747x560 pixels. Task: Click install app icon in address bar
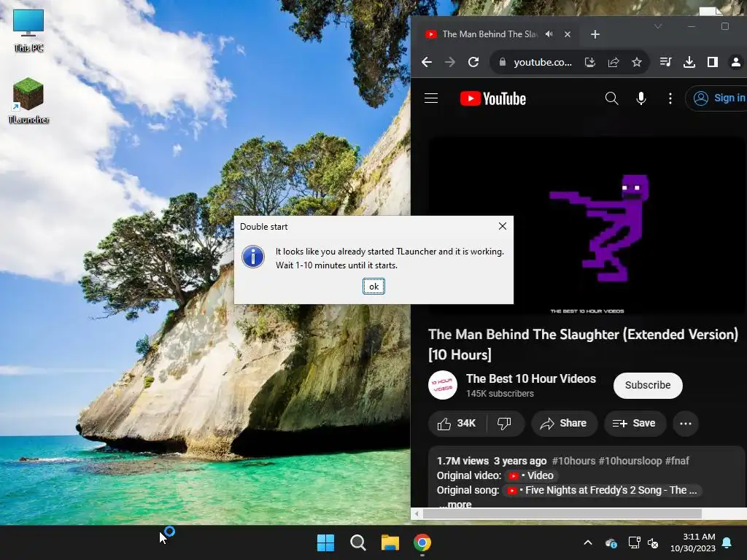tap(589, 62)
